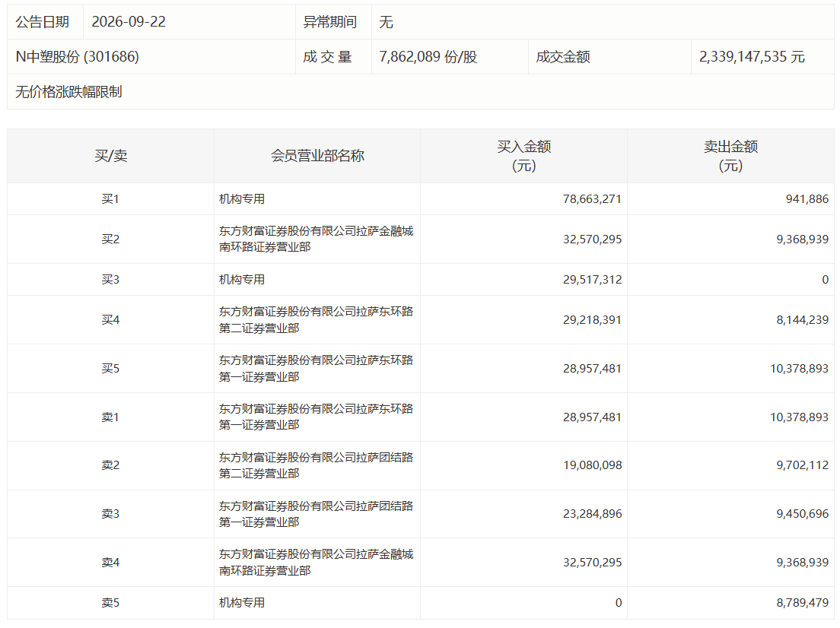This screenshot has width=840, height=628.
Task: Click the 卖出金额 (元) column header
Action: point(730,156)
